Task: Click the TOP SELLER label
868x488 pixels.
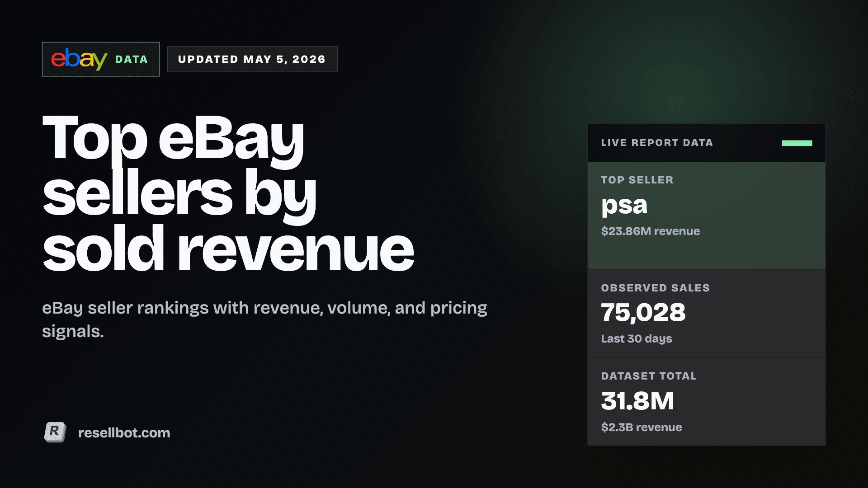Action: (637, 180)
